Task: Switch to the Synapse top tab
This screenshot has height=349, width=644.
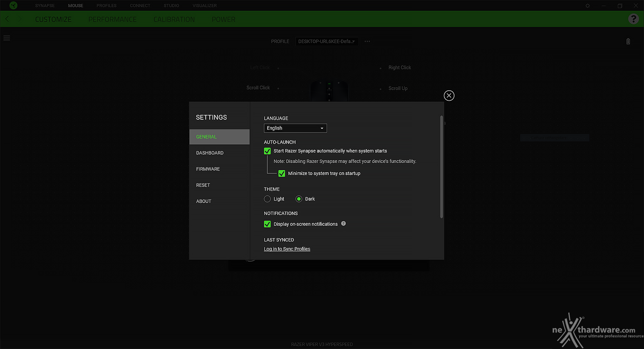Action: pos(45,6)
